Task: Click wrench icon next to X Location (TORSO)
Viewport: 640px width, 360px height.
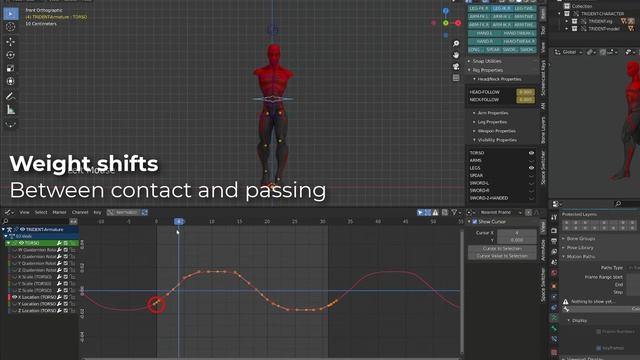Action: click(x=59, y=297)
